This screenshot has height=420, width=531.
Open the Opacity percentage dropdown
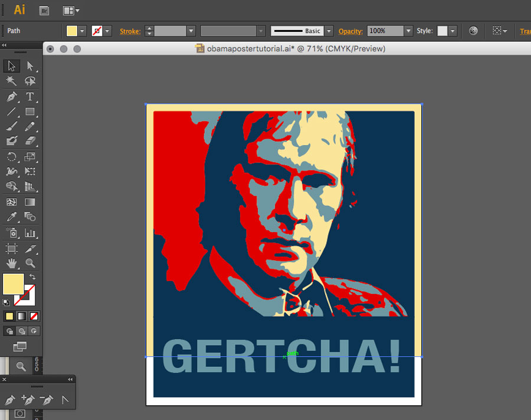(408, 31)
